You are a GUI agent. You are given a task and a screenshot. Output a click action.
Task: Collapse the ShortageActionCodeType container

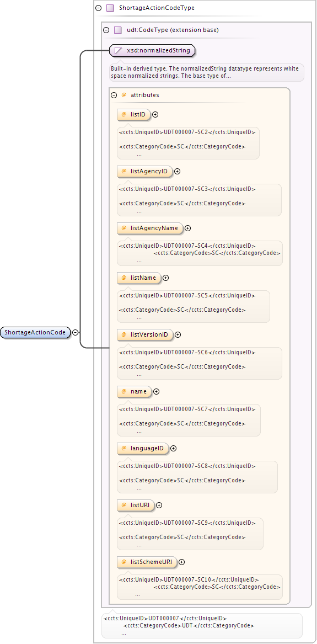click(x=99, y=8)
